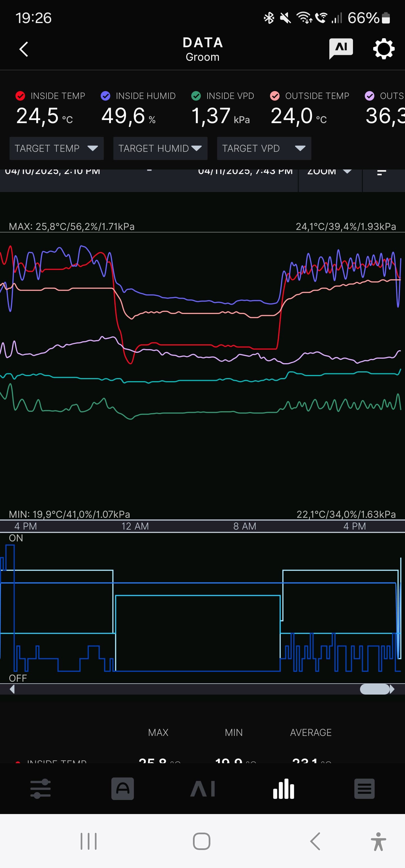Select the data bar chart tab
The height and width of the screenshot is (868, 405).
[283, 789]
